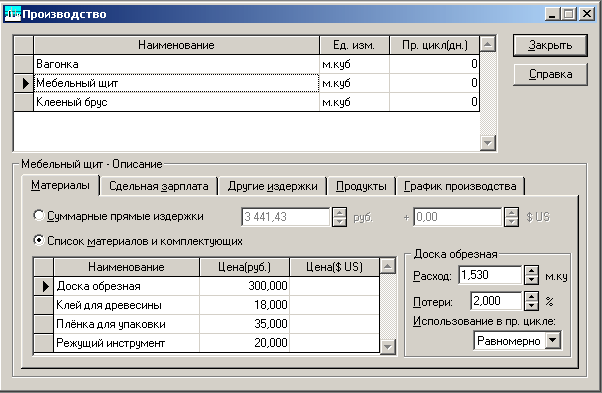Increase the Расход value by one step

click(531, 270)
